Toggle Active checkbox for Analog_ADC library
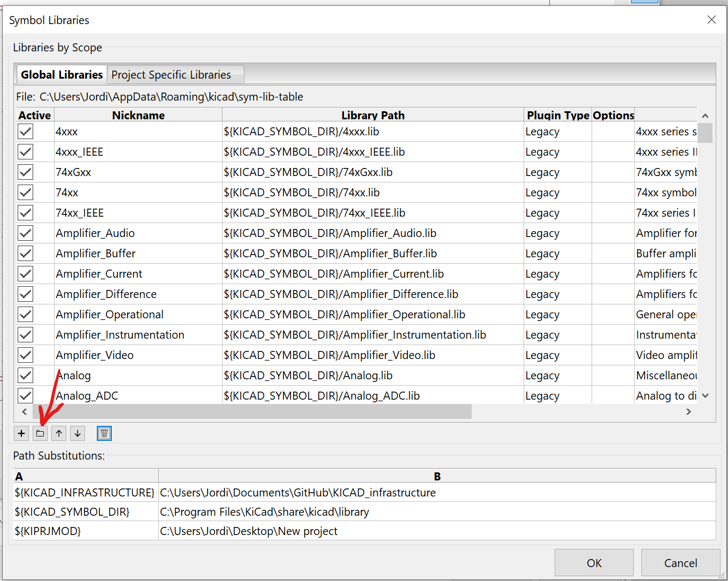 (25, 396)
